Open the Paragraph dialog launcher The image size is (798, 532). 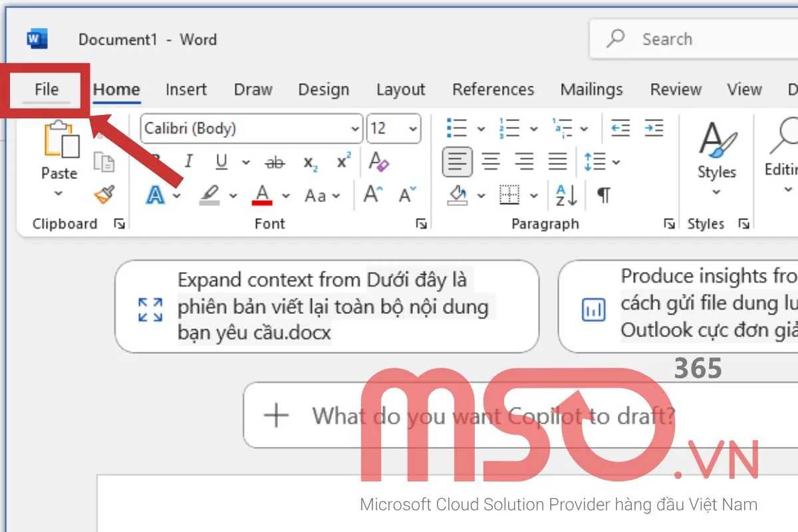(669, 224)
